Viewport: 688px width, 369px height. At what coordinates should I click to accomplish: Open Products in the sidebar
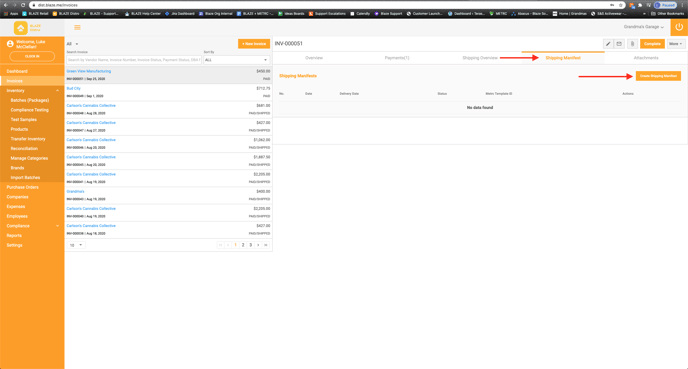point(19,129)
